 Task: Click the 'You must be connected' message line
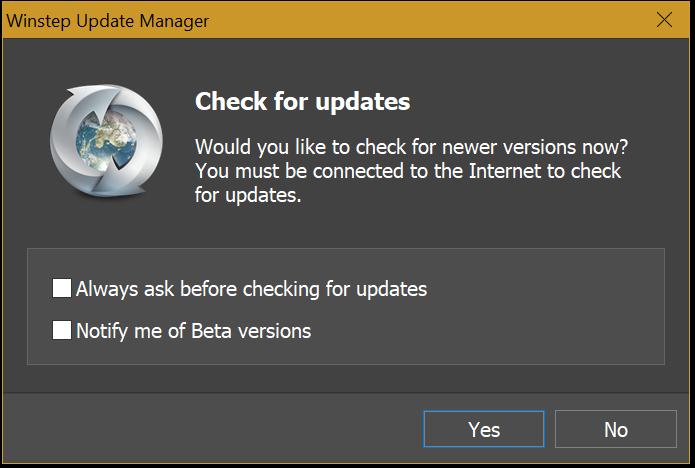tap(408, 171)
